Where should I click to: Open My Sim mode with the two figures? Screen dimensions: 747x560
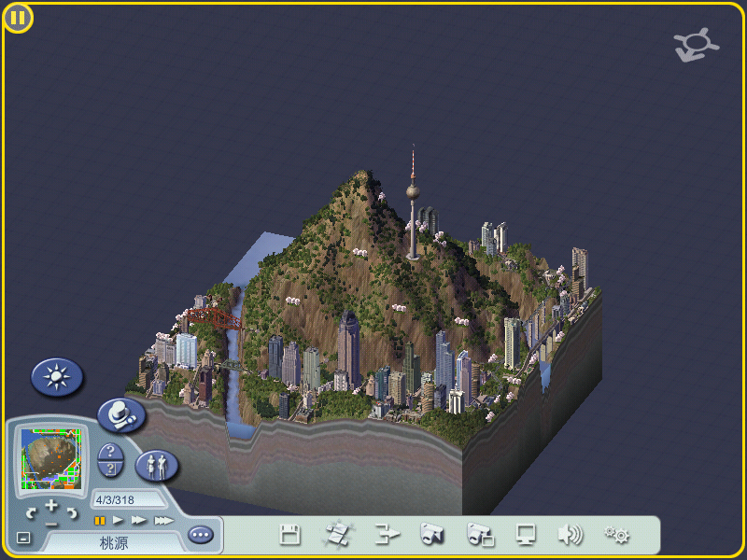pyautogui.click(x=157, y=466)
